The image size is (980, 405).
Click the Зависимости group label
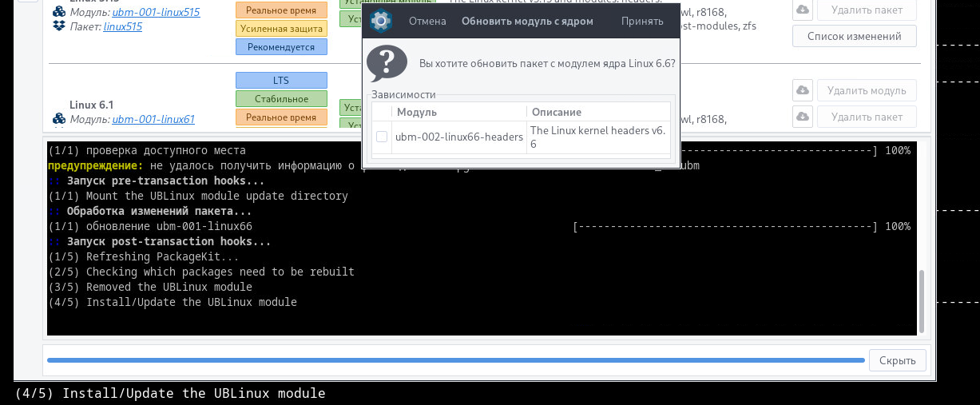pos(403,94)
